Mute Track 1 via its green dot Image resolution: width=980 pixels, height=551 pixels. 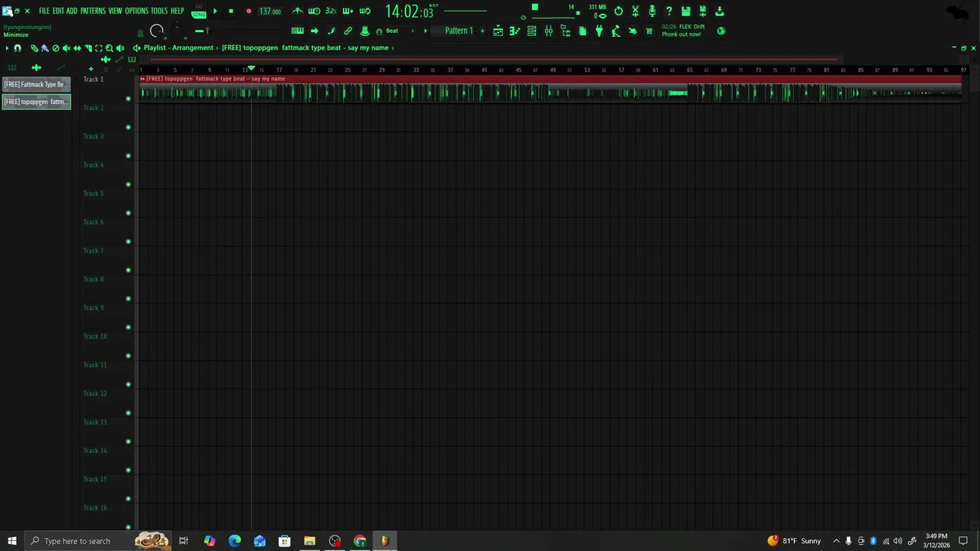(128, 99)
